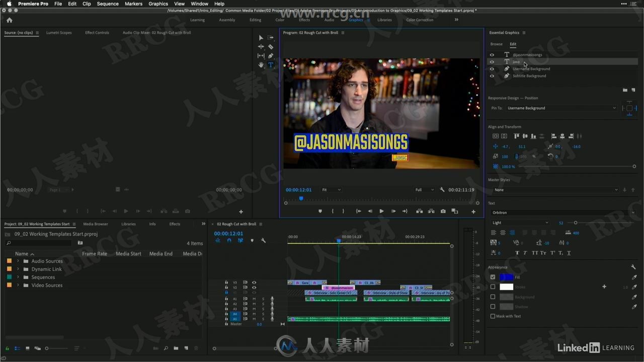Select the Selection tool arrow

pyautogui.click(x=261, y=38)
